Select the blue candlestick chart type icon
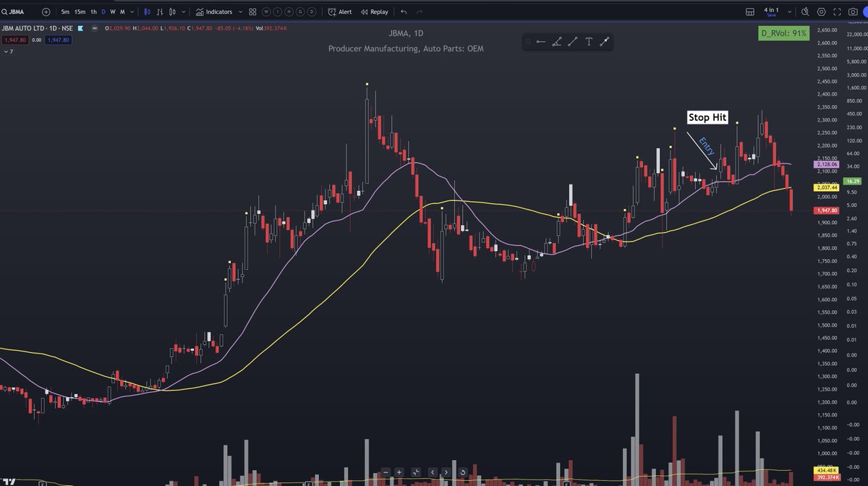 click(148, 12)
